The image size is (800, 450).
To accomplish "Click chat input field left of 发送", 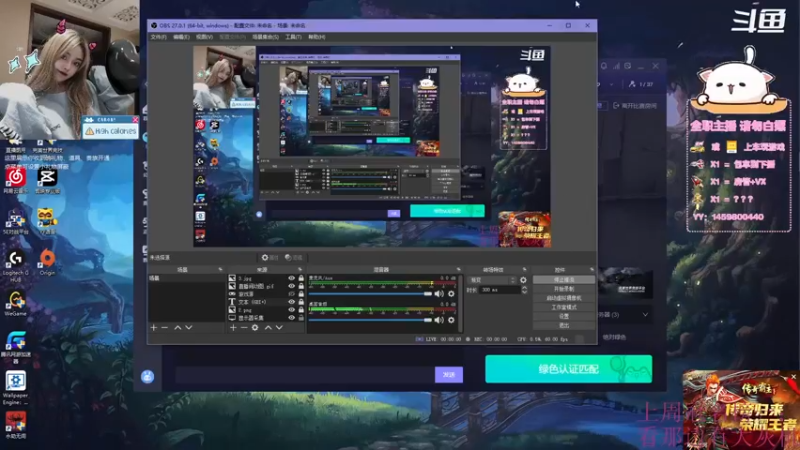I will coord(305,375).
